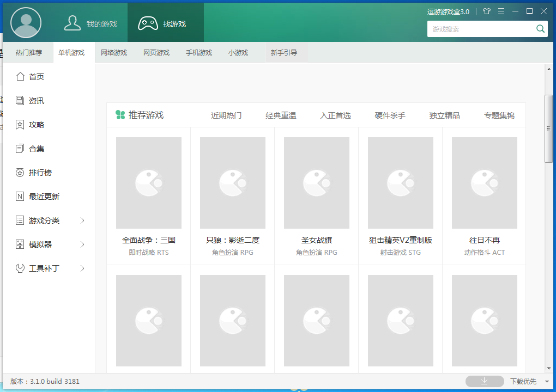This screenshot has width=556, height=392.
Task: Open the 只狼：影逝二度 thumbnail
Action: [x=233, y=183]
